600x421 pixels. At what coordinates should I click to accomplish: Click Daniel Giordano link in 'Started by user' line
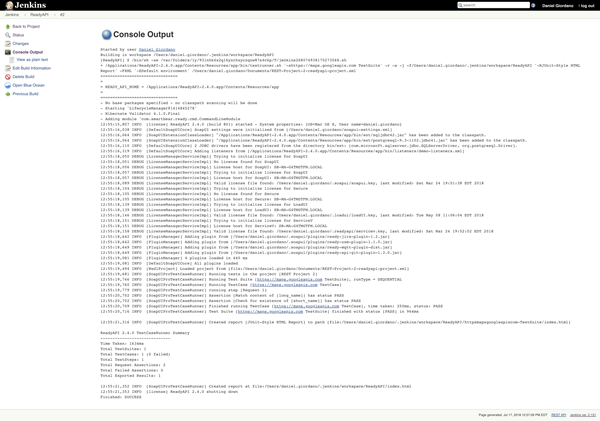157,50
